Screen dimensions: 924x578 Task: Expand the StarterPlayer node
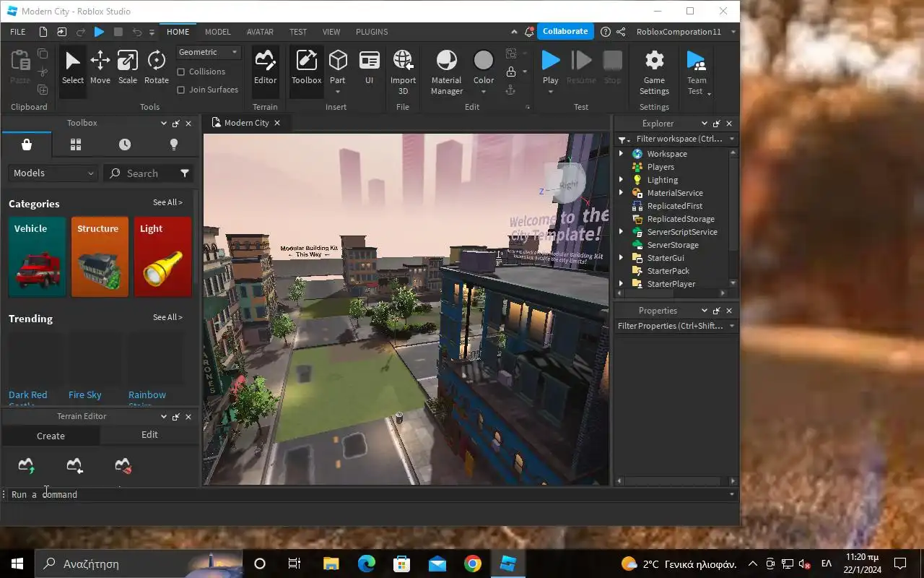pos(621,284)
